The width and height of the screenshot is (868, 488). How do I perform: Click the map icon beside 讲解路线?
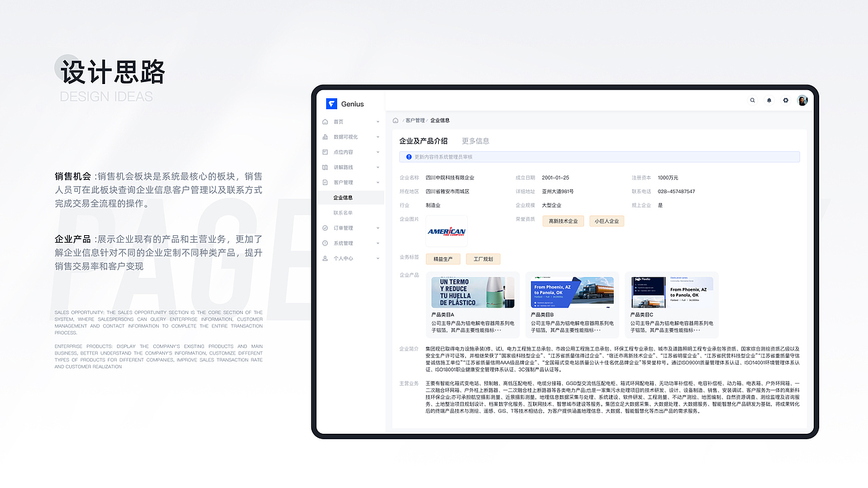click(x=325, y=167)
